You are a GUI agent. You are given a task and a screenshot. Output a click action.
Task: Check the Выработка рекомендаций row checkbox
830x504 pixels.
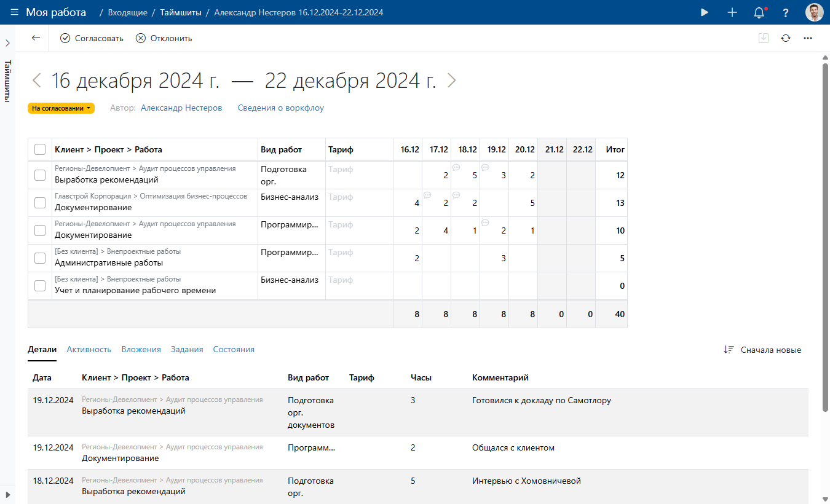point(40,175)
